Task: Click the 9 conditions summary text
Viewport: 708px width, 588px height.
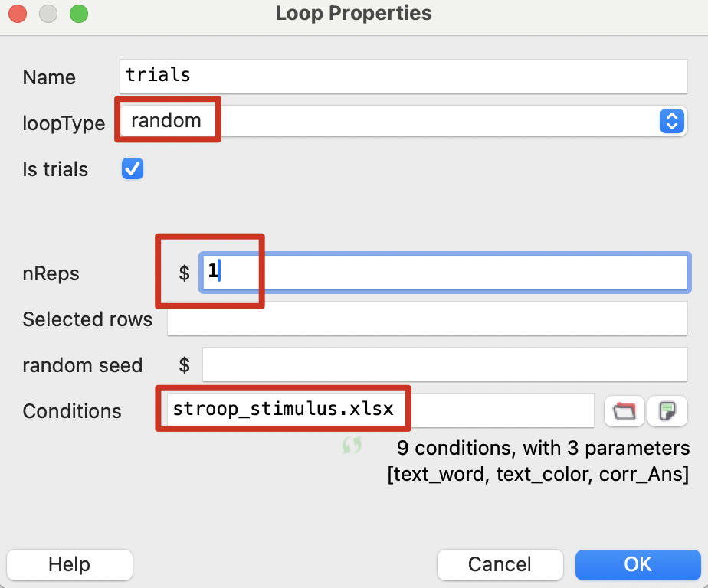Action: click(x=543, y=448)
